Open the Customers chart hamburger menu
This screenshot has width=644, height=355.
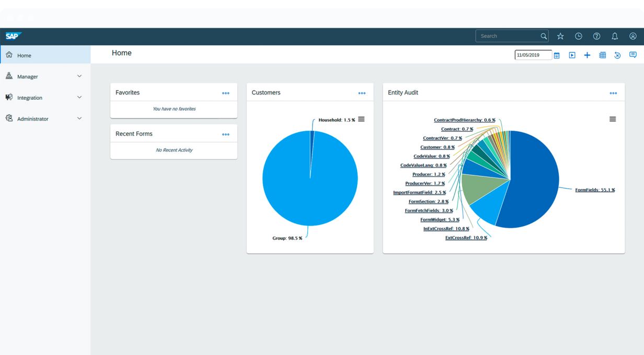point(361,120)
